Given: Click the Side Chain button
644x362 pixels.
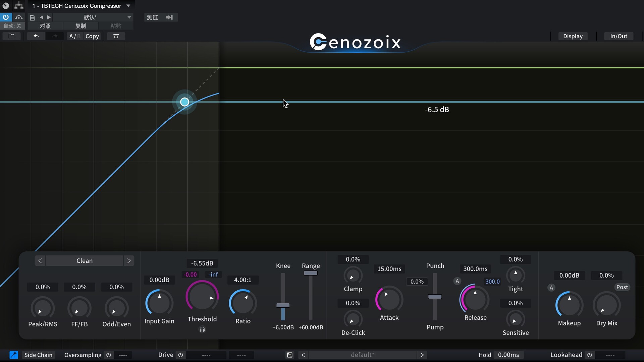Looking at the screenshot, I should coord(38,355).
